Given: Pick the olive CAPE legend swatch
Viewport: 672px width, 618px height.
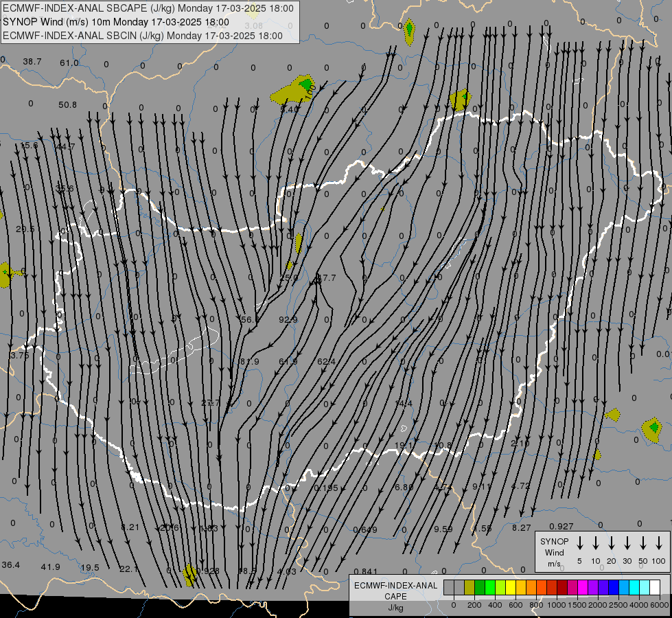Looking at the screenshot, I should 470,588.
